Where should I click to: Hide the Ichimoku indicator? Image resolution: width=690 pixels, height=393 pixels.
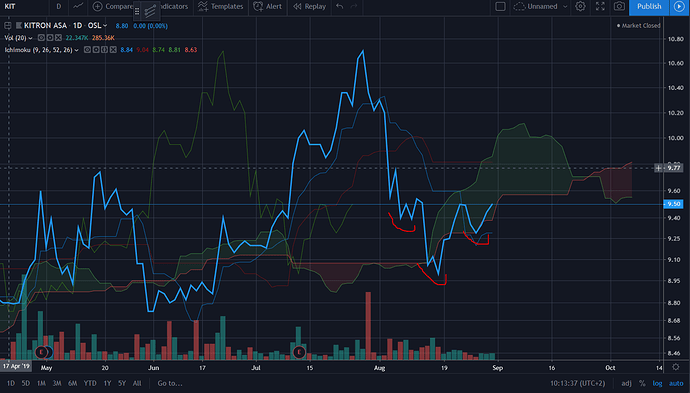pyautogui.click(x=87, y=50)
